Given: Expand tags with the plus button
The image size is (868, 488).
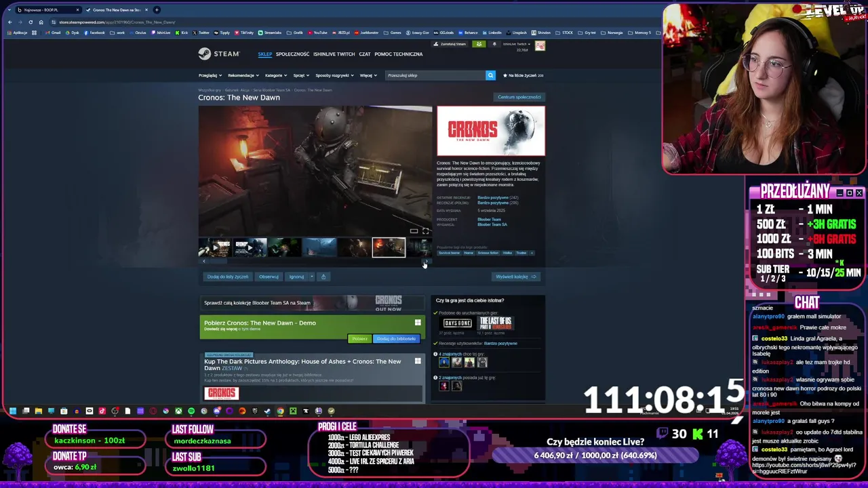Looking at the screenshot, I should point(532,253).
